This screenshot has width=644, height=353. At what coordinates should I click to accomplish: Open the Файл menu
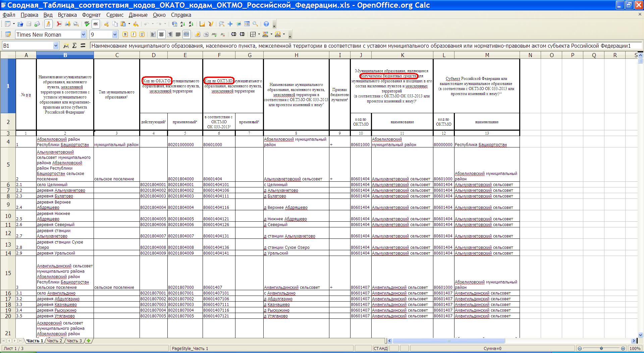(9, 15)
